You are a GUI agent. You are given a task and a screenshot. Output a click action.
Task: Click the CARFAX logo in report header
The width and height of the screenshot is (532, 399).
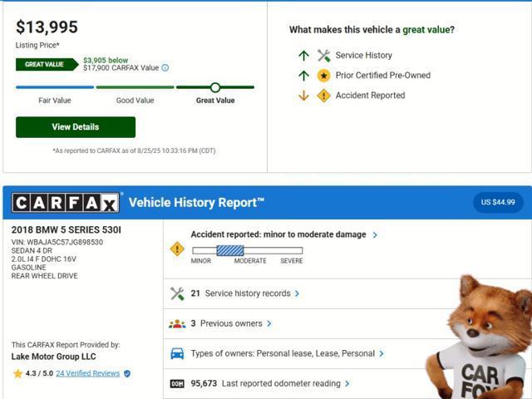pos(66,203)
